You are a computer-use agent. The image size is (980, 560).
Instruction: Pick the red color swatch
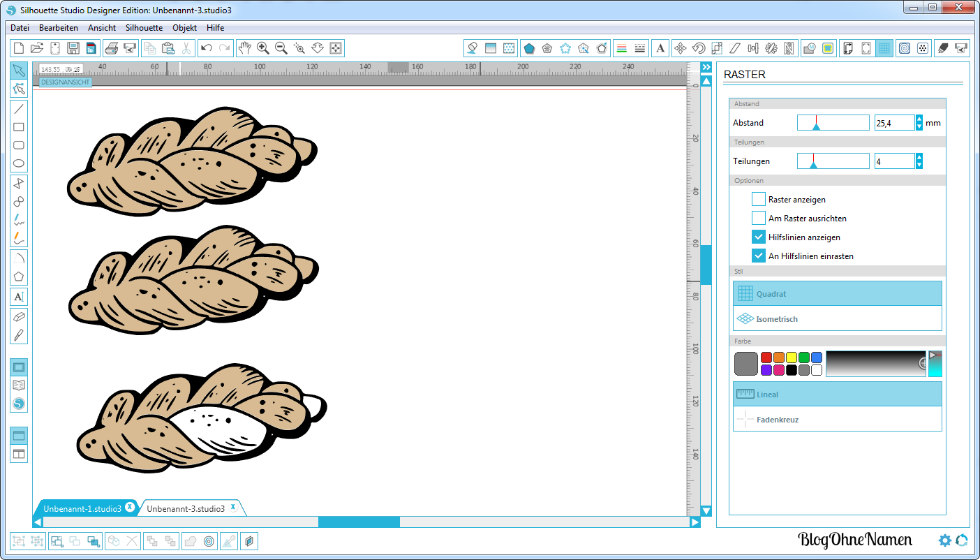pos(766,358)
